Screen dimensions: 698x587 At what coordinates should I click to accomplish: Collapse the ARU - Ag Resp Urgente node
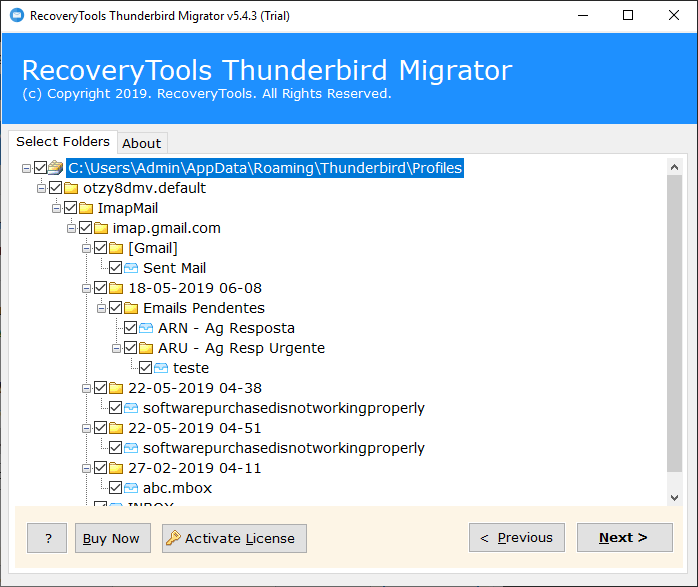coord(117,348)
